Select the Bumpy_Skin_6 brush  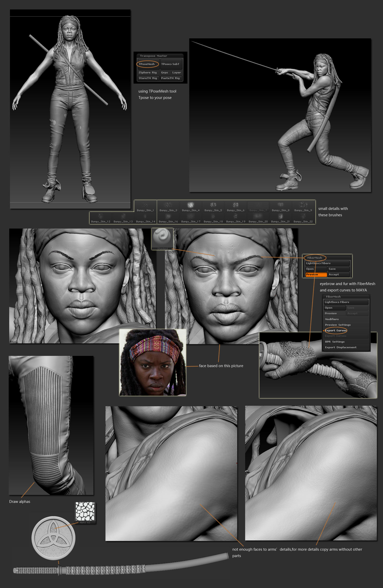click(235, 206)
